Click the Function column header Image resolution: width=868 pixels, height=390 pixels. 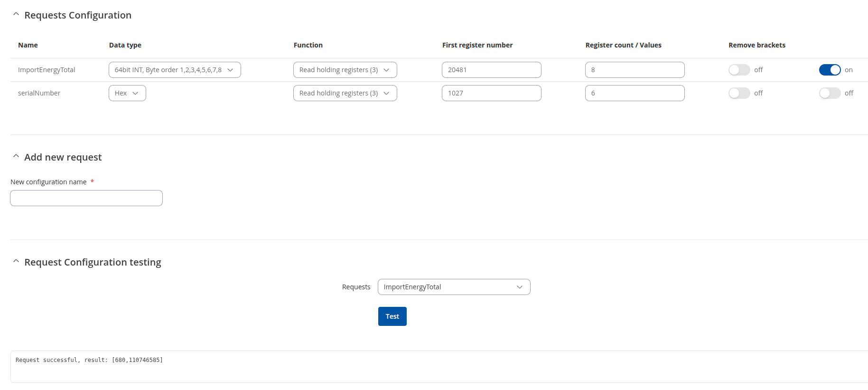pyautogui.click(x=308, y=45)
